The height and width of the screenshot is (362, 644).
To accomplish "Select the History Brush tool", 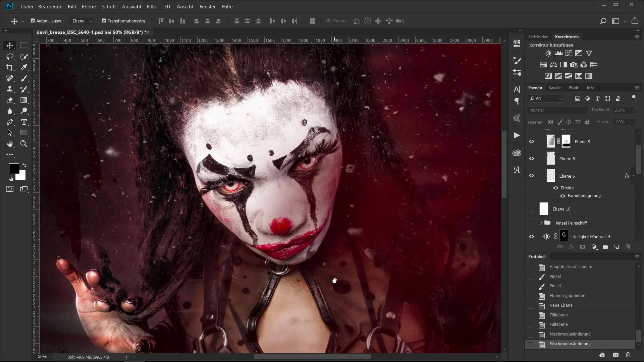I will pos(24,89).
